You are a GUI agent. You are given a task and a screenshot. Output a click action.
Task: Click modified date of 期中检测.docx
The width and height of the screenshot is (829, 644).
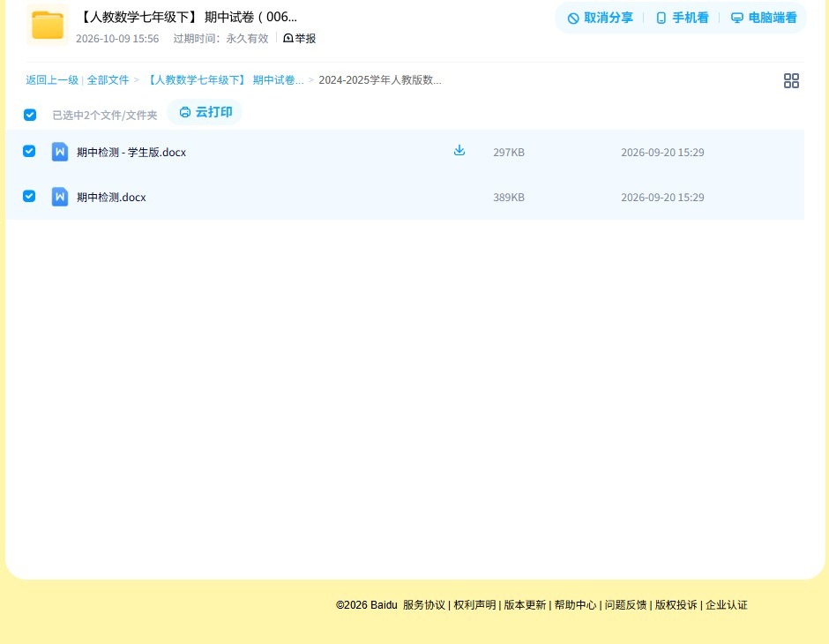662,198
